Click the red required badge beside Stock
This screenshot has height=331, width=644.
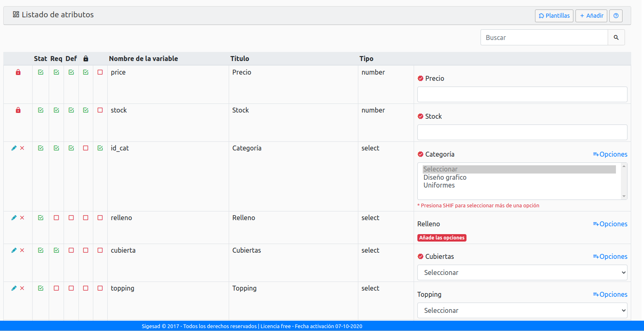pos(421,116)
